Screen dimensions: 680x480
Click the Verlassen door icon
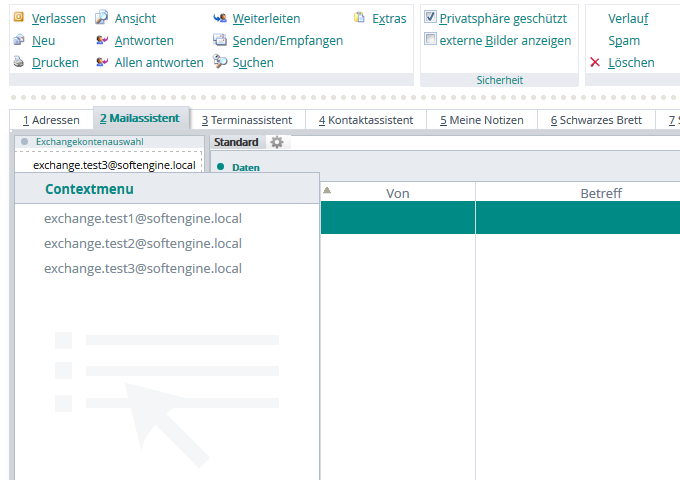(19, 18)
